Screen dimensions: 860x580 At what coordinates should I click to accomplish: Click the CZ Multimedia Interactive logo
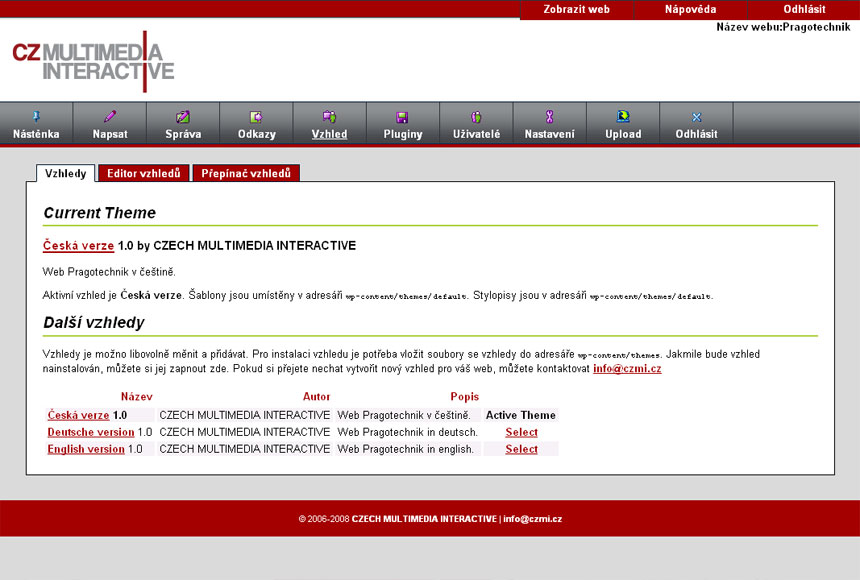tap(93, 61)
